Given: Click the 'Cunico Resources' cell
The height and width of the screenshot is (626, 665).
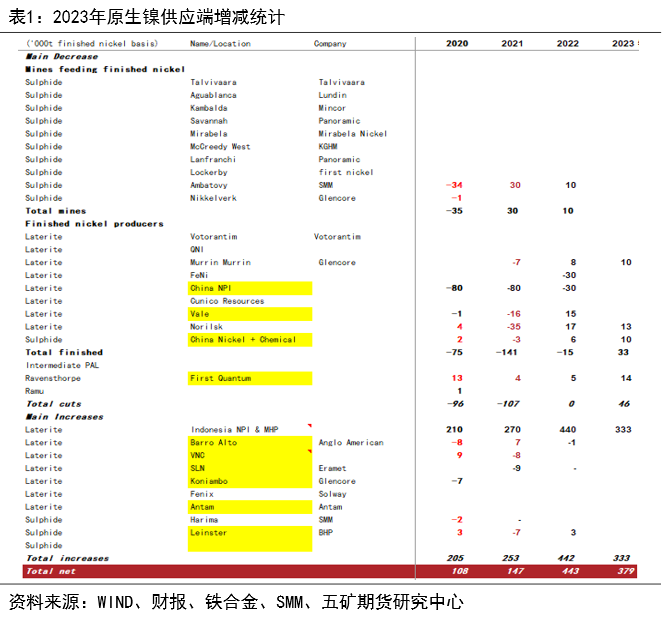Looking at the screenshot, I should click(x=227, y=301).
